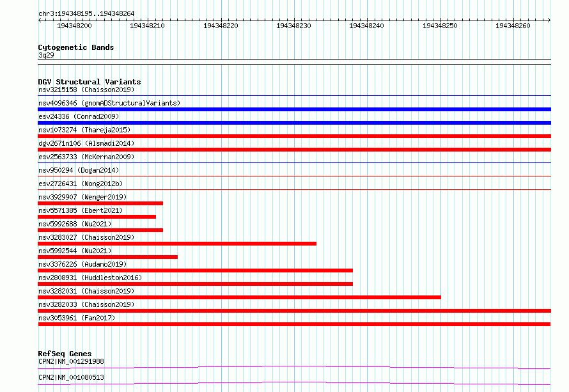Click the RefSeq Genes track heading
569x392 pixels.
click(65, 354)
